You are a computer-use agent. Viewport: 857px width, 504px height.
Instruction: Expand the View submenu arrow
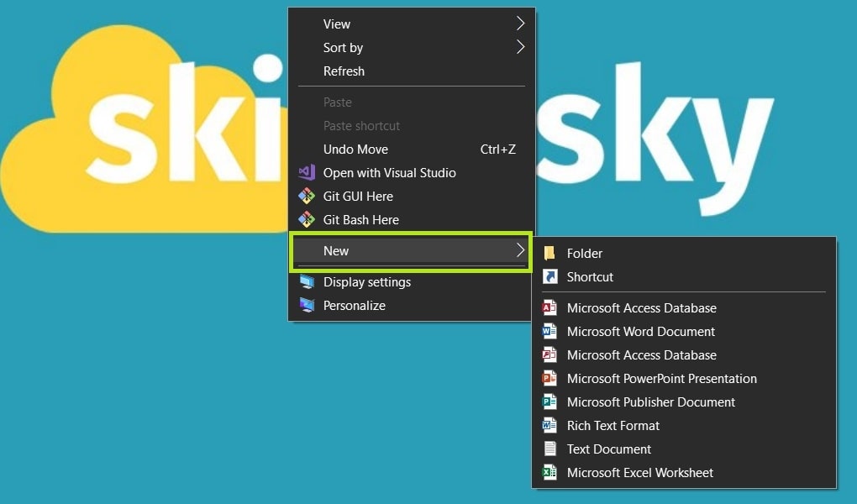coord(520,24)
